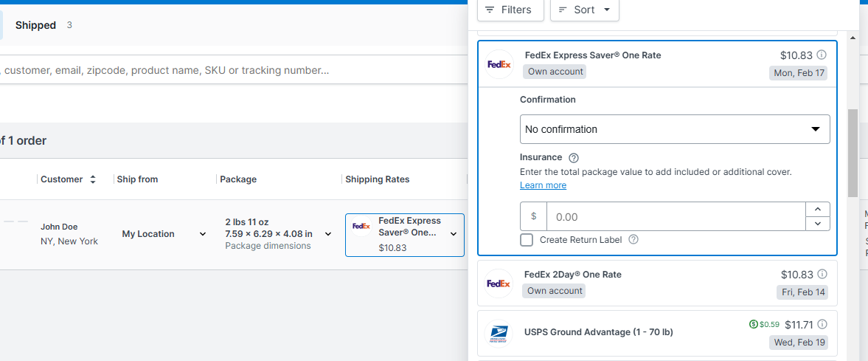Click the green savings dollar icon on USPS rate
The height and width of the screenshot is (361, 868).
[753, 324]
